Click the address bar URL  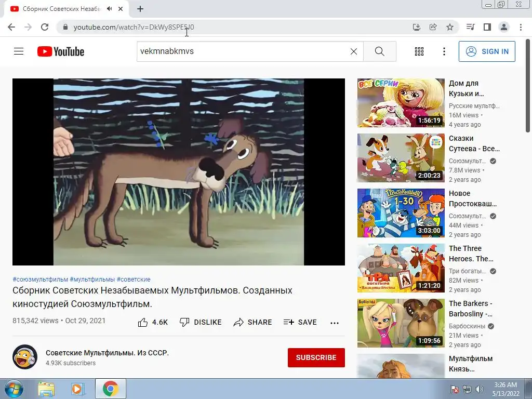134,27
